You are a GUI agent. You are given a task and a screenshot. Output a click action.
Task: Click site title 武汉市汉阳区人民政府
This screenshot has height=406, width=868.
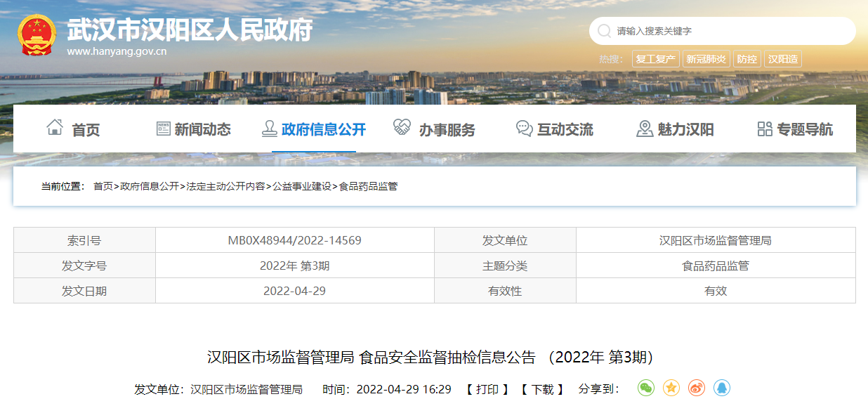[x=190, y=30]
